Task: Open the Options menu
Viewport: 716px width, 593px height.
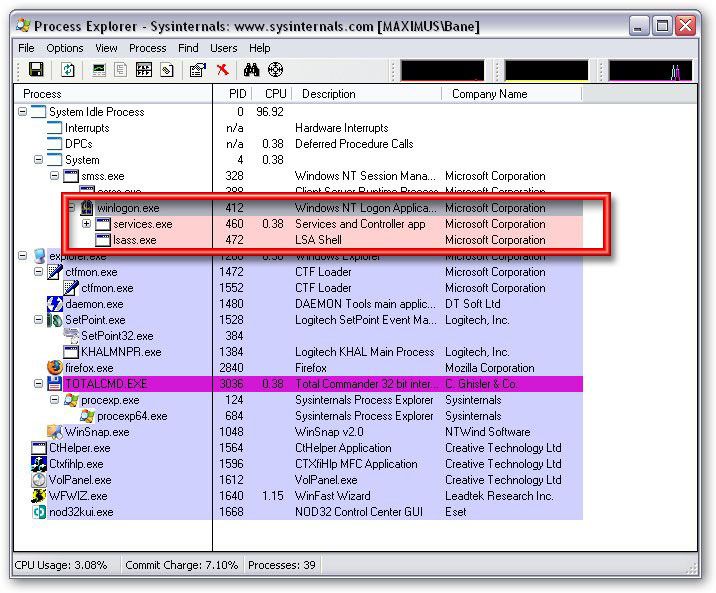Action: (65, 48)
